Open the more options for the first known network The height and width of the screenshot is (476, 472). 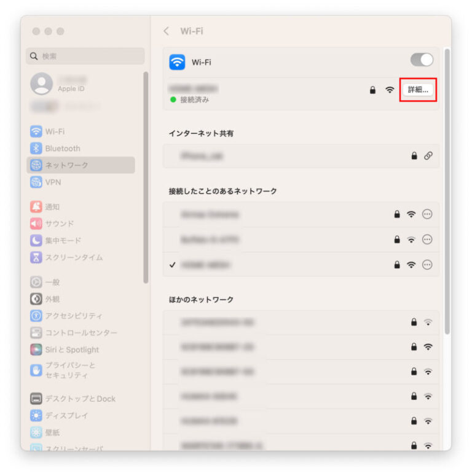coord(427,214)
